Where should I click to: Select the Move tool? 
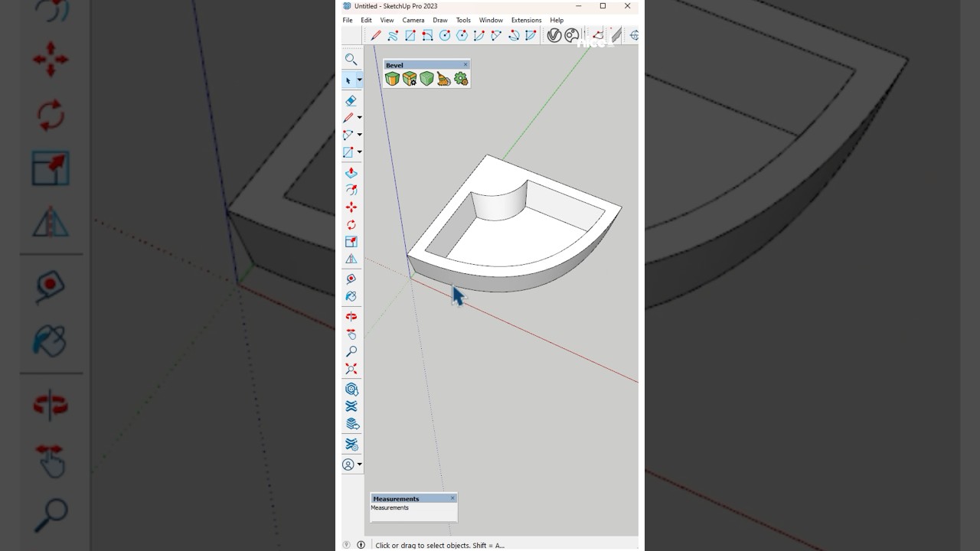point(351,207)
